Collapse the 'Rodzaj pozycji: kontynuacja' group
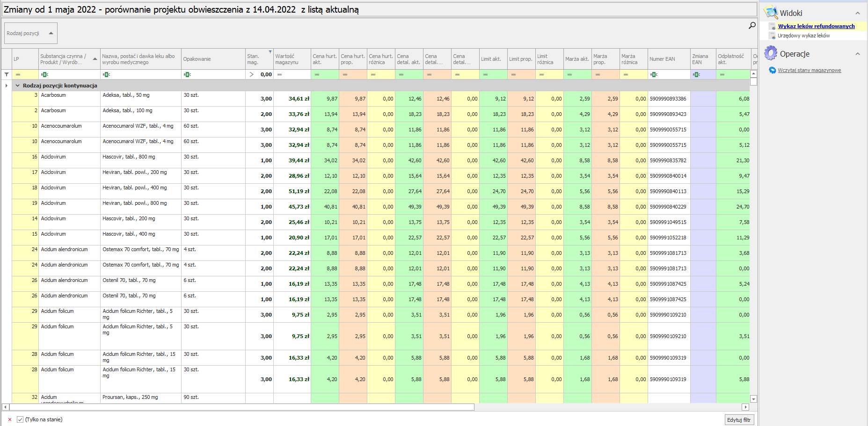Screen dimensions: 868x426 coord(18,86)
